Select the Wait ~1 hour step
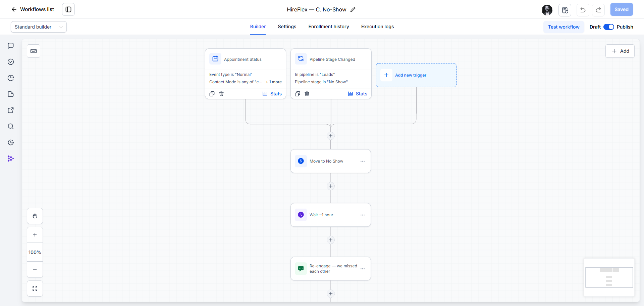The width and height of the screenshot is (644, 306). tap(331, 215)
